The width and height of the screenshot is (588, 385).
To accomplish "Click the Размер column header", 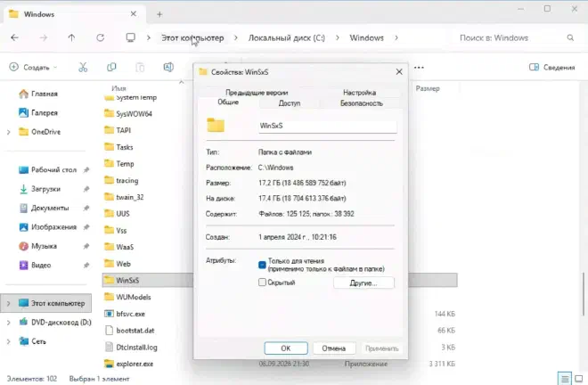I will coord(428,88).
